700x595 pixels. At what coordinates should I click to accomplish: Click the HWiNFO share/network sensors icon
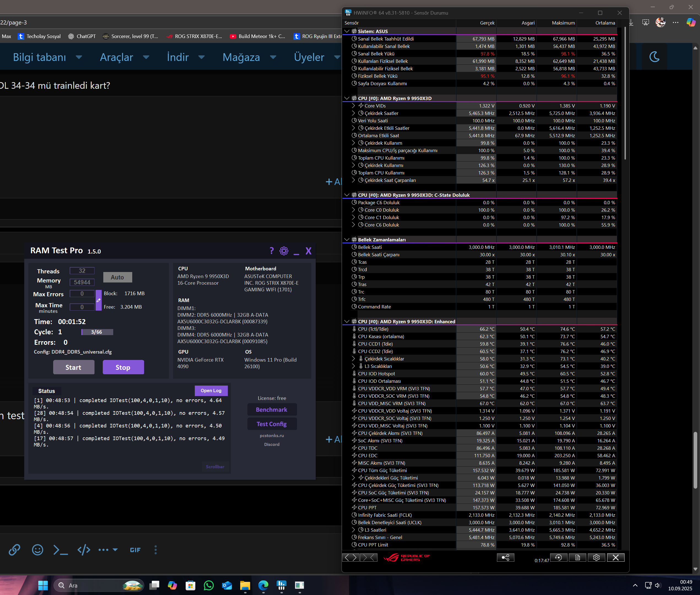coord(506,558)
